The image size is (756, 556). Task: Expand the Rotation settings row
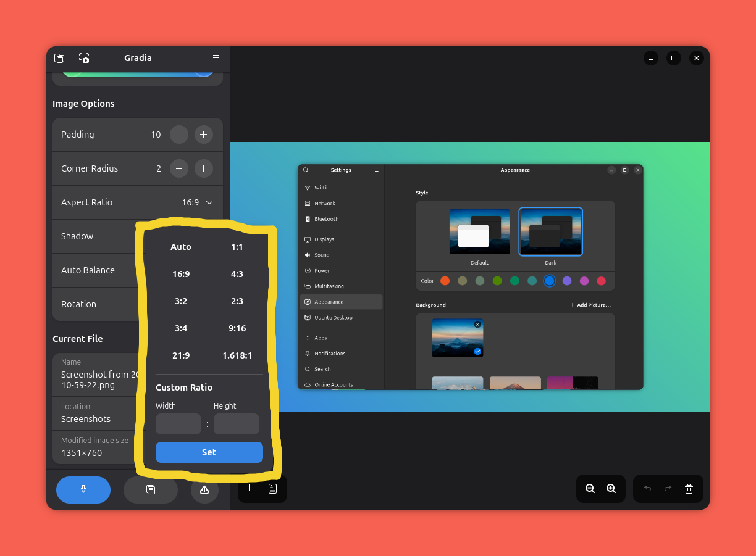[93, 304]
